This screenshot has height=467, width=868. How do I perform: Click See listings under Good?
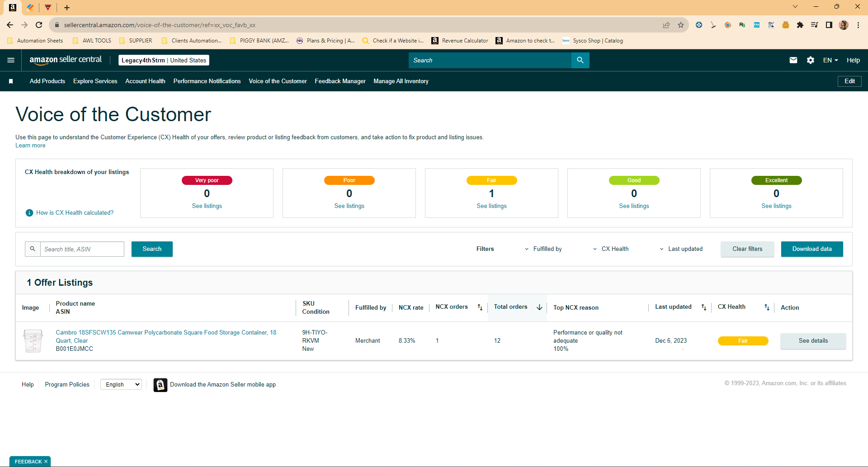634,206
